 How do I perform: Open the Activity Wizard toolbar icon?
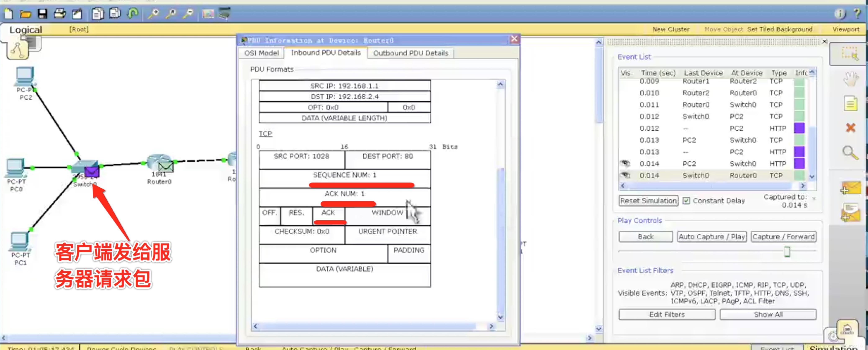(77, 13)
